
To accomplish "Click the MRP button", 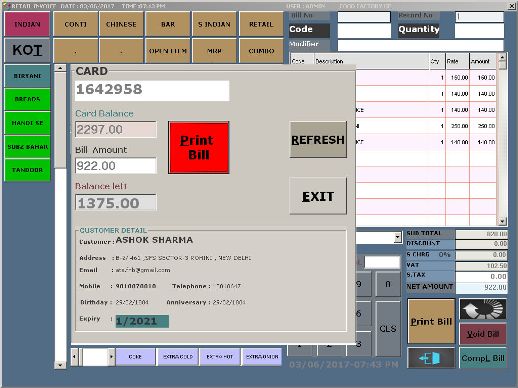I will [214, 51].
